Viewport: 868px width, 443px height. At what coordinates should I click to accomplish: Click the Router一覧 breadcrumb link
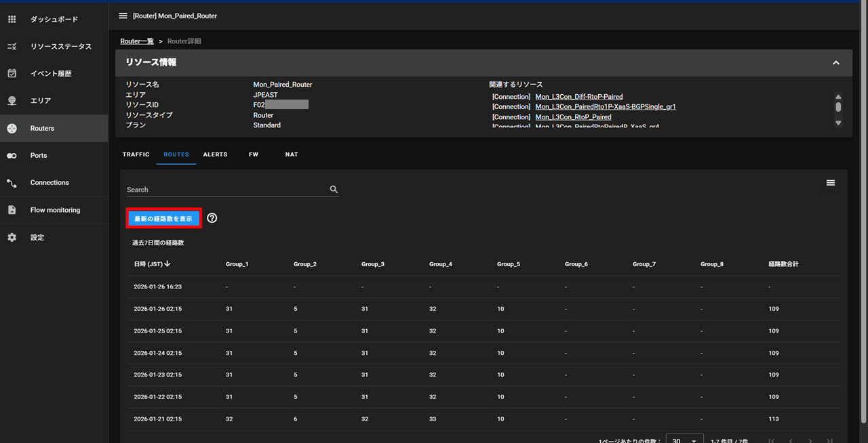pos(137,41)
